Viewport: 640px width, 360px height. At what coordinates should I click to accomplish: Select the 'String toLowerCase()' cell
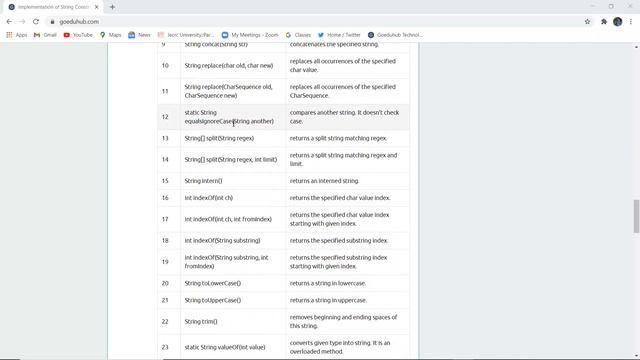[233, 283]
